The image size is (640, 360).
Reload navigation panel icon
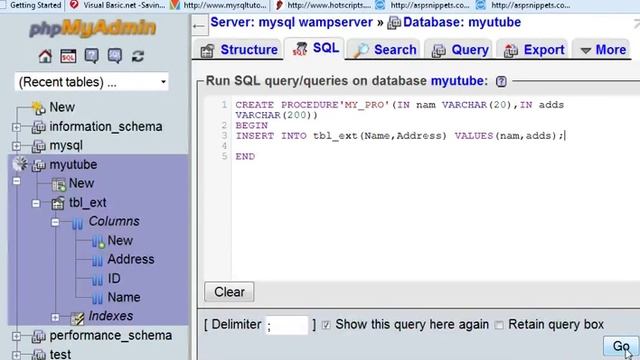138,56
